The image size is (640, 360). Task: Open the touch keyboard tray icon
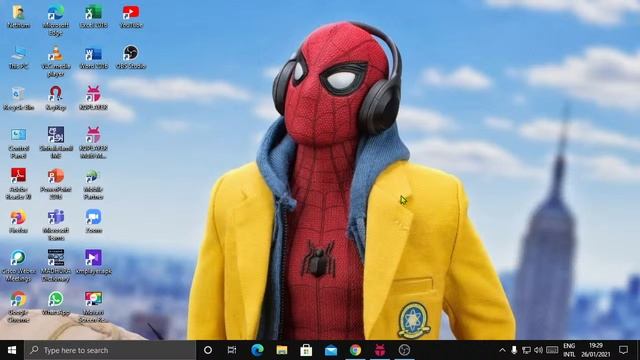pyautogui.click(x=552, y=350)
